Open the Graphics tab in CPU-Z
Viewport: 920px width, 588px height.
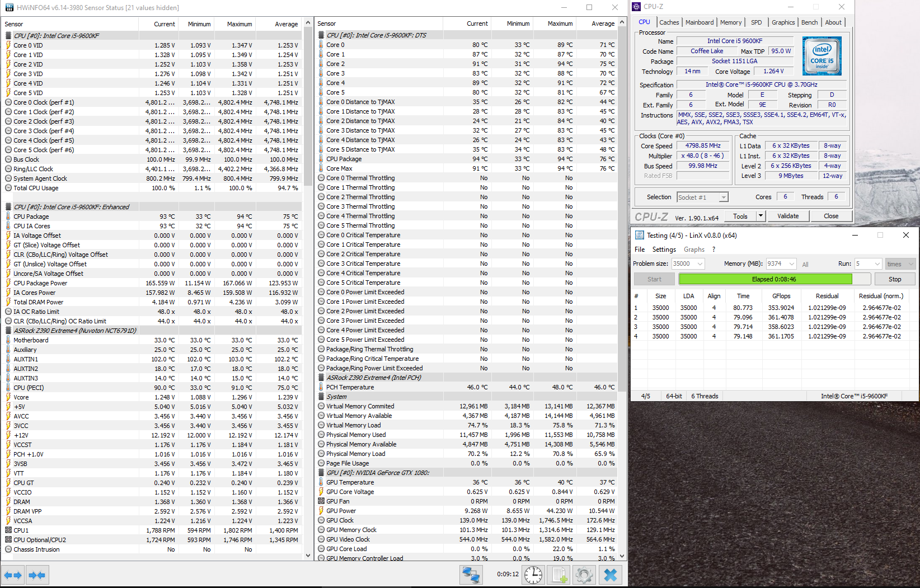783,22
